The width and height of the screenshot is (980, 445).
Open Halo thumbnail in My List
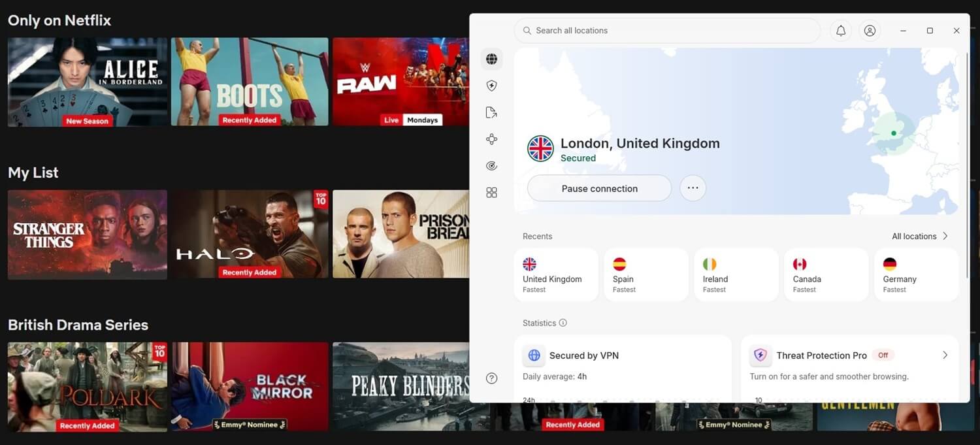[250, 235]
